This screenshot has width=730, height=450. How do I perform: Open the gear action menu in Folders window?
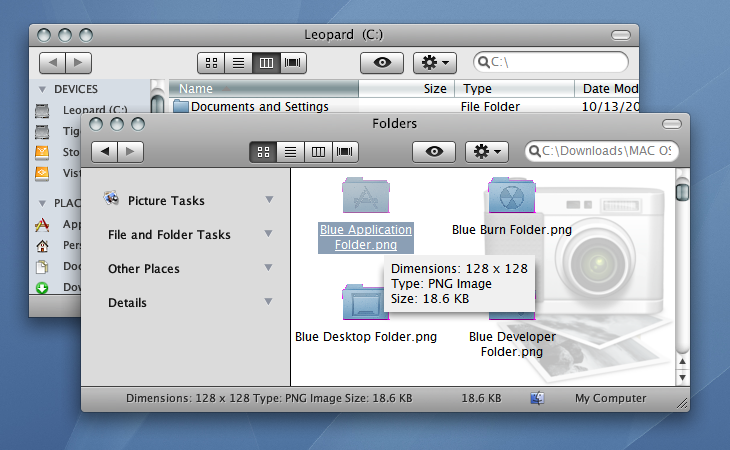487,152
